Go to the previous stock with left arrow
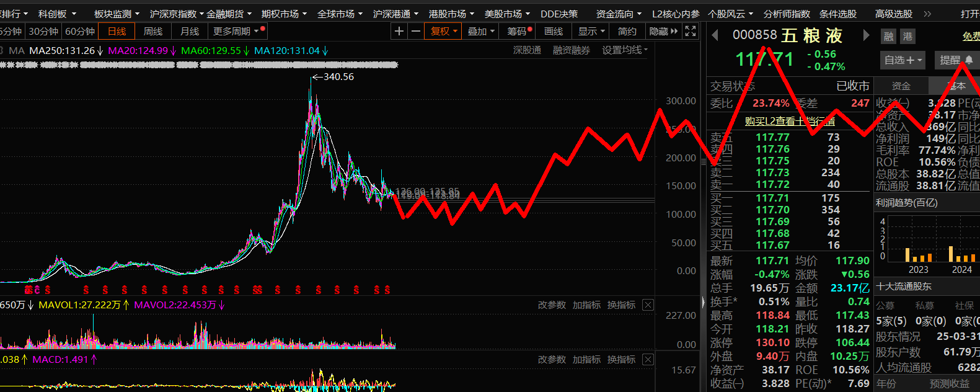The image size is (980, 392). 715,35
